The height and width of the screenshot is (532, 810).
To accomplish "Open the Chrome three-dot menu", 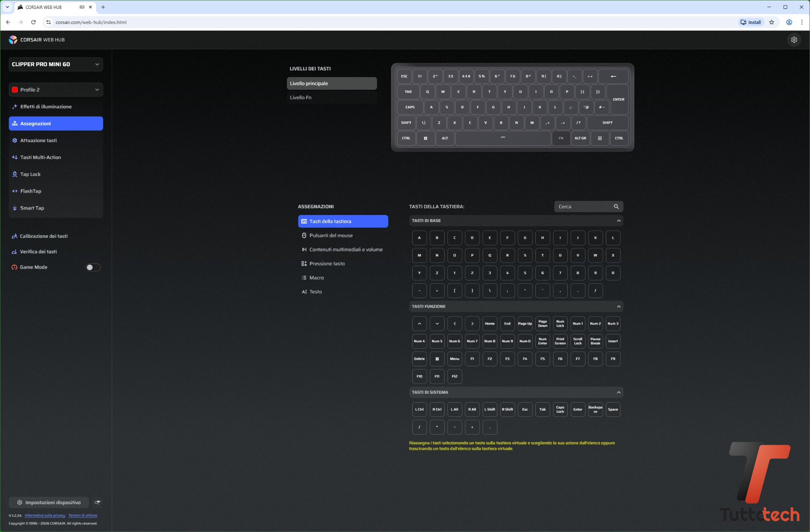I will pyautogui.click(x=802, y=22).
